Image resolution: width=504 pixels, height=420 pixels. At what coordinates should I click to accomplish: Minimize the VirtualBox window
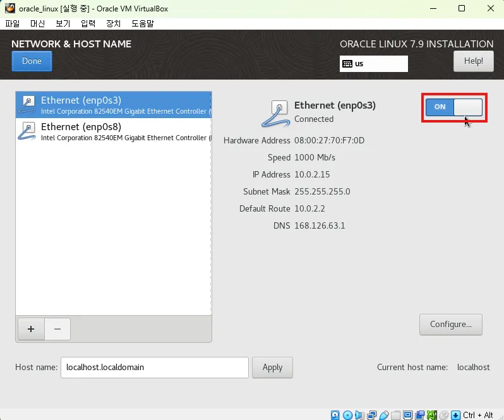coord(433,8)
